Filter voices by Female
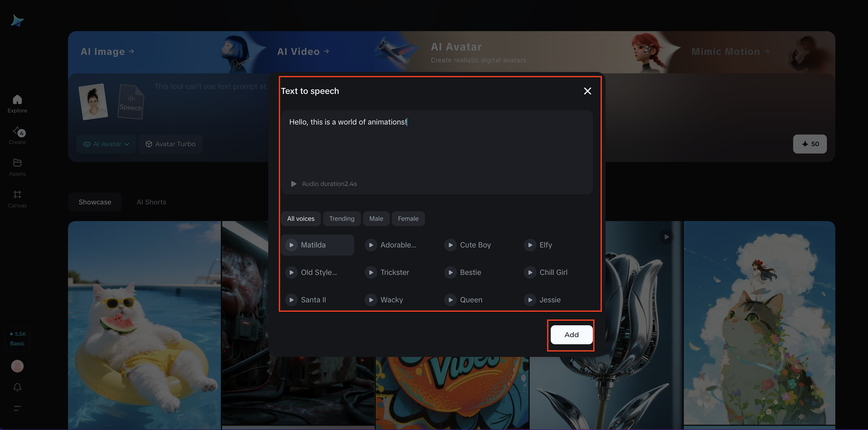 408,218
